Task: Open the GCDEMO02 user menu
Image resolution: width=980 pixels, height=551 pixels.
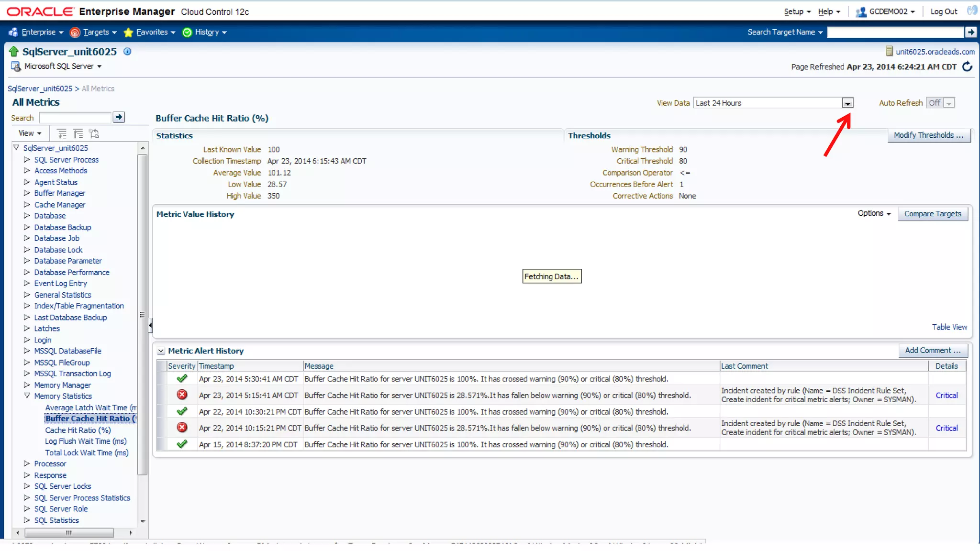Action: click(x=892, y=11)
